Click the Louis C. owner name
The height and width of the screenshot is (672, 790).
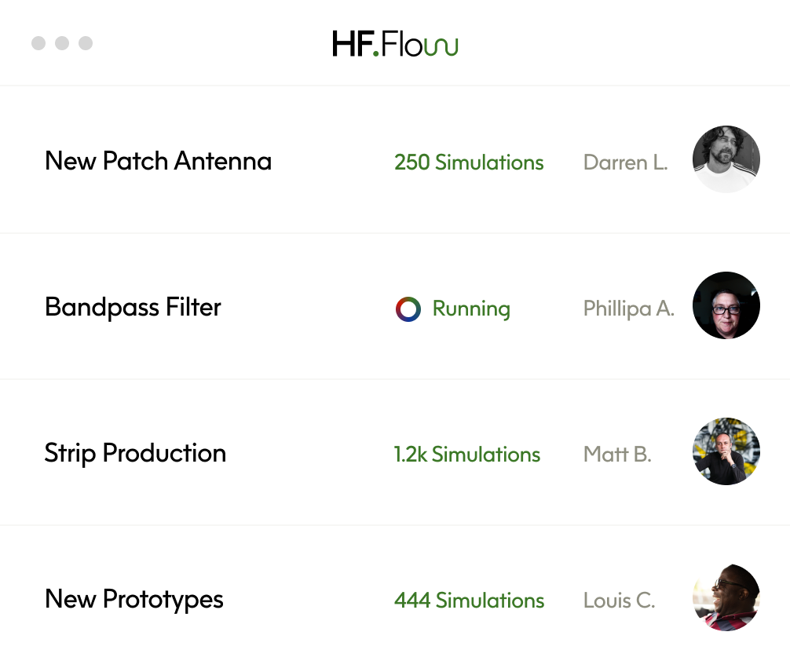(620, 601)
